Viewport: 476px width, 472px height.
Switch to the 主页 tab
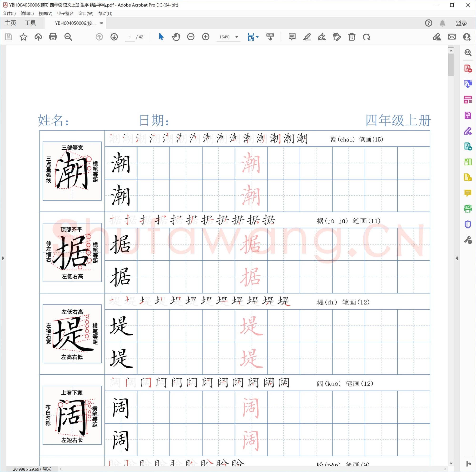click(x=10, y=23)
